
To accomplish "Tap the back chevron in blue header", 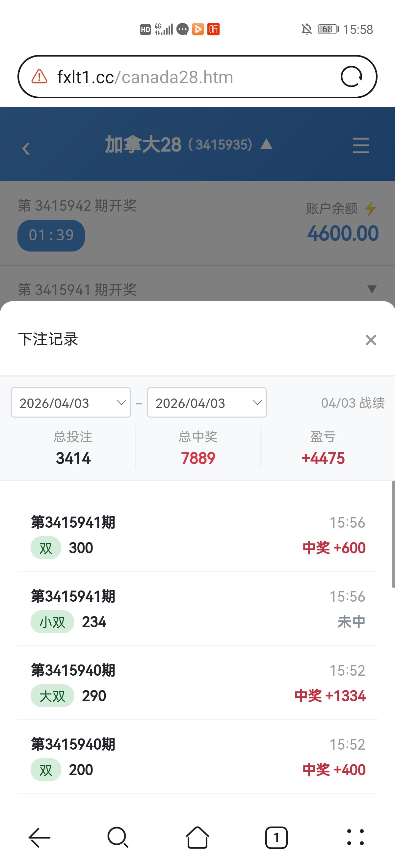I will pyautogui.click(x=26, y=148).
